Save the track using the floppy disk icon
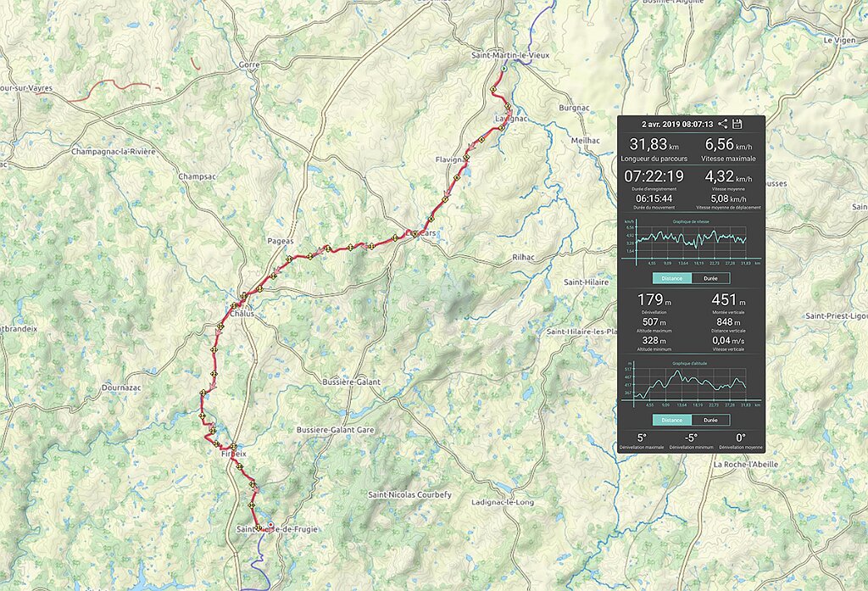868x591 pixels. (737, 124)
